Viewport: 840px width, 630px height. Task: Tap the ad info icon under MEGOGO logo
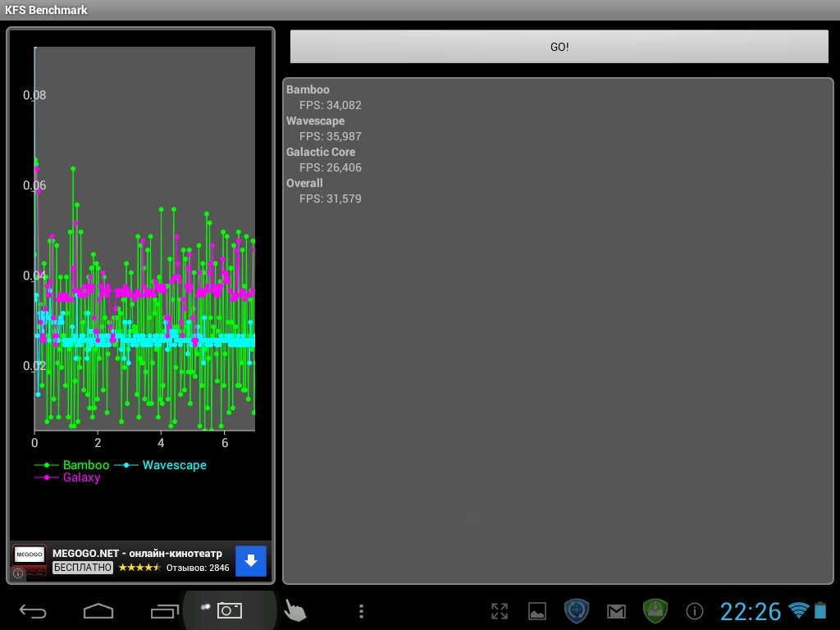point(18,573)
